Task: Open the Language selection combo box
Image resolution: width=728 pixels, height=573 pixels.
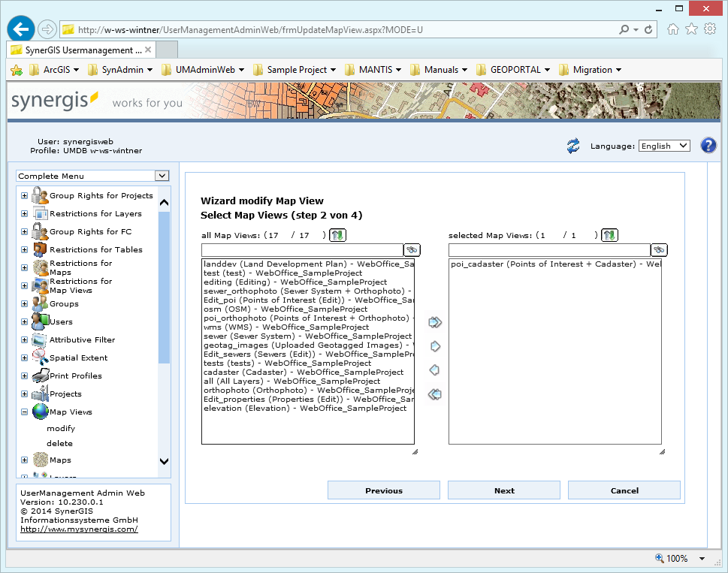Action: pos(663,146)
